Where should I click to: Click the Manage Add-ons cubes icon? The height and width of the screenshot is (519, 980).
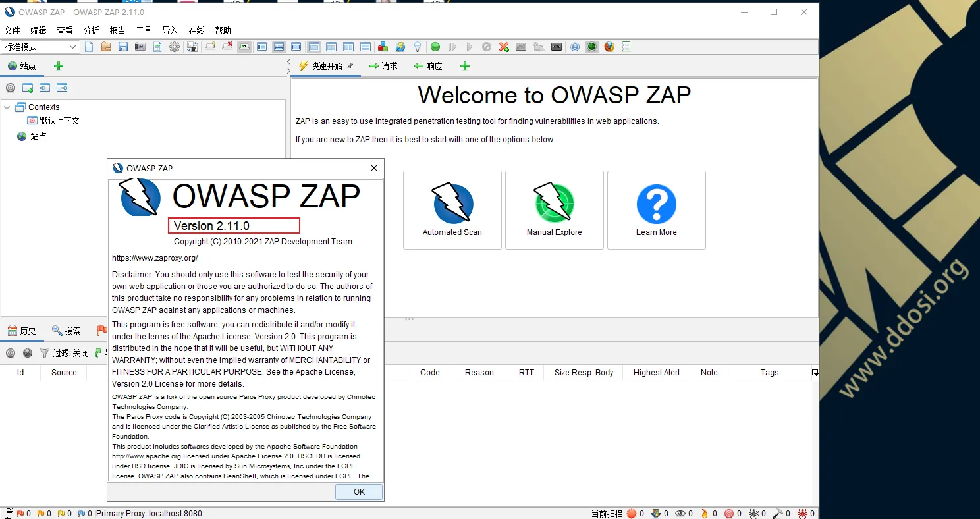tap(383, 47)
